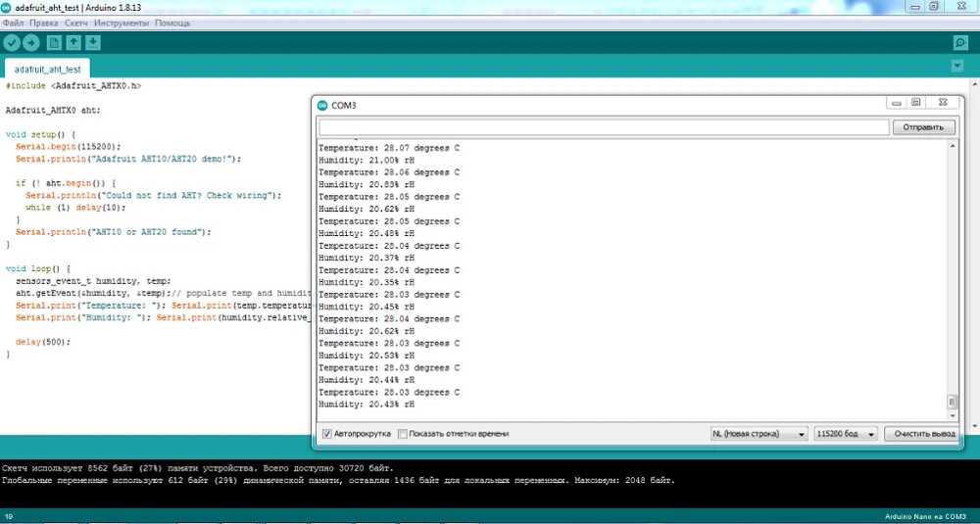Open the Правка menu
Screen dimensions: 980x524
44,24
